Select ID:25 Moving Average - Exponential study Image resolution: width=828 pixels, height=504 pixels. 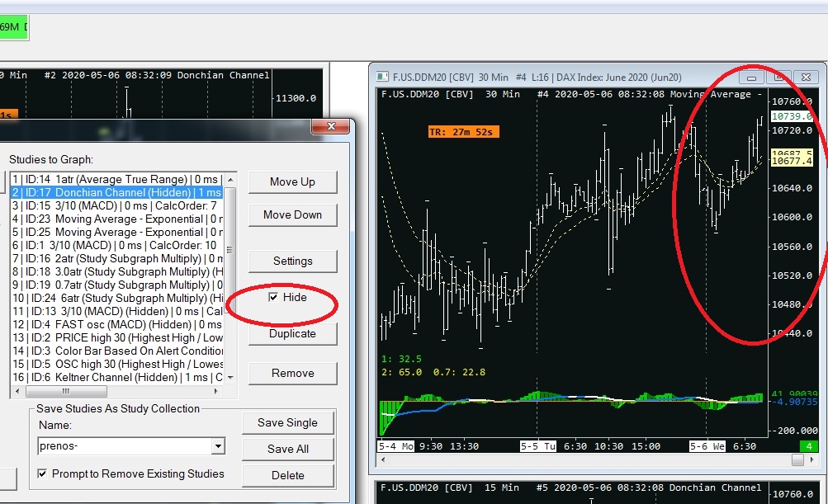point(117,233)
